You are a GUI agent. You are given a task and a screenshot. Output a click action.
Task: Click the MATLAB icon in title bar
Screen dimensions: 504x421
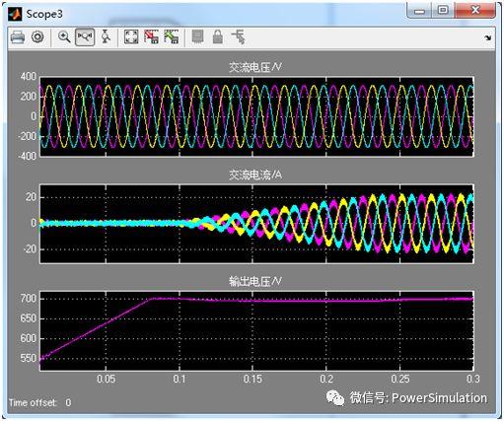15,14
